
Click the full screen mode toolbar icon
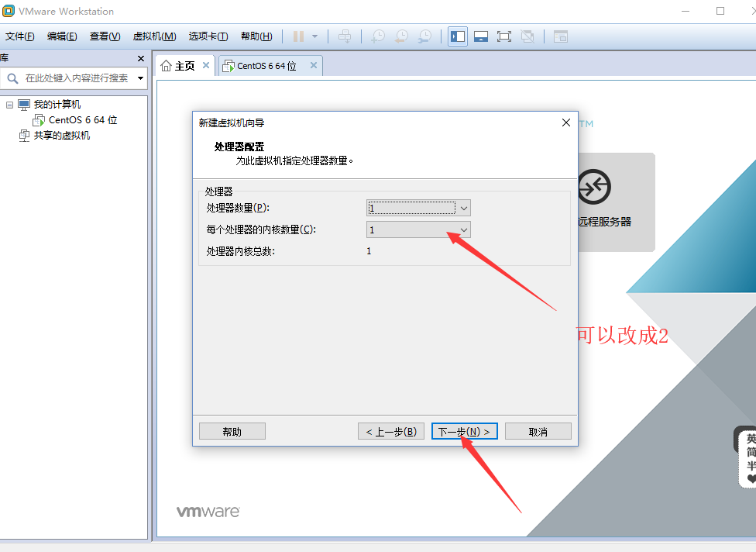pos(503,36)
